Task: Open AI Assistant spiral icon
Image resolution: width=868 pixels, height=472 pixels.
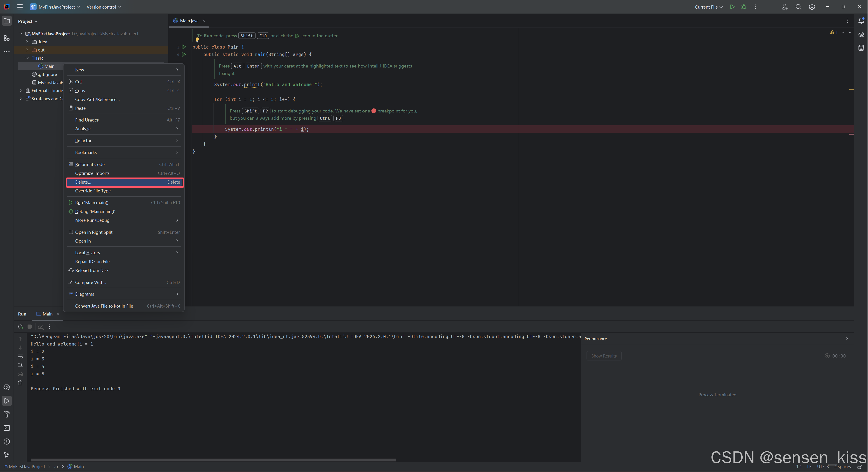Action: (861, 34)
